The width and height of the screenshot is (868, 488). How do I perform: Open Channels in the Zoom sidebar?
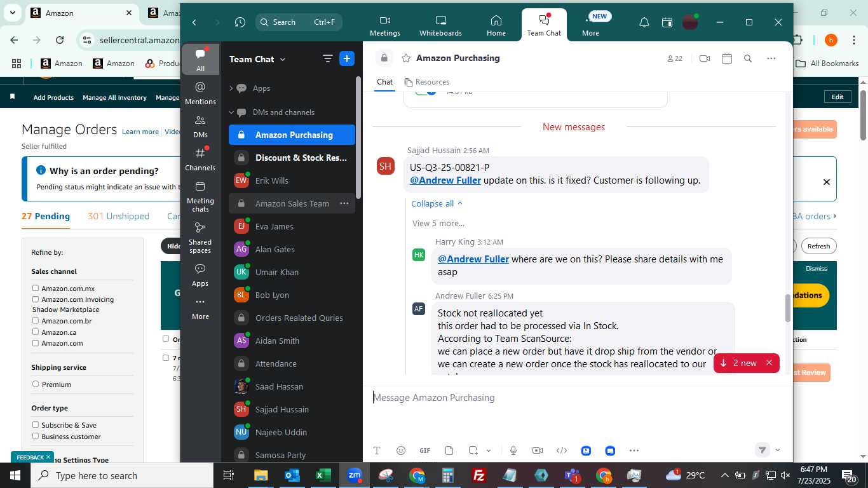[x=200, y=159]
